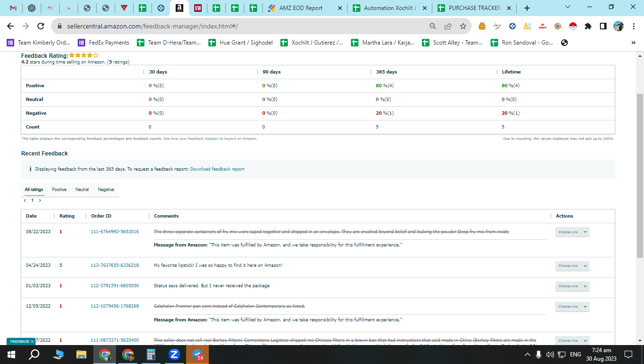The width and height of the screenshot is (644, 364).
Task: Open the Choose one dropdown for 08/22/2023 feedback
Action: tap(572, 232)
